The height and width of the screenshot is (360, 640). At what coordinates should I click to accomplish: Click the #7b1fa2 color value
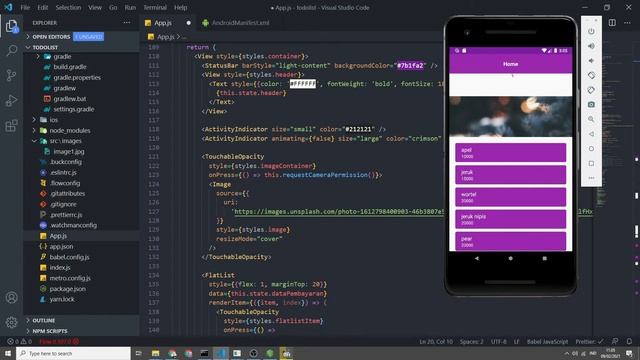point(410,65)
